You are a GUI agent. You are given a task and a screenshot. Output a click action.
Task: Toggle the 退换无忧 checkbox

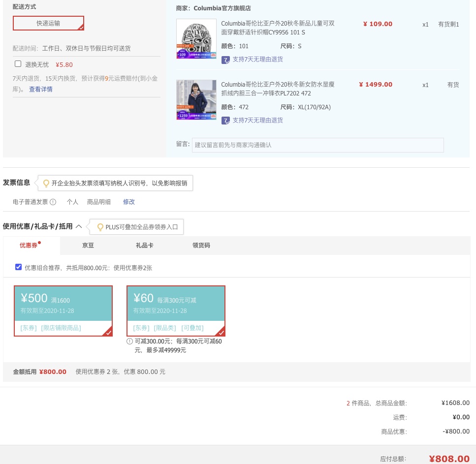[x=18, y=64]
